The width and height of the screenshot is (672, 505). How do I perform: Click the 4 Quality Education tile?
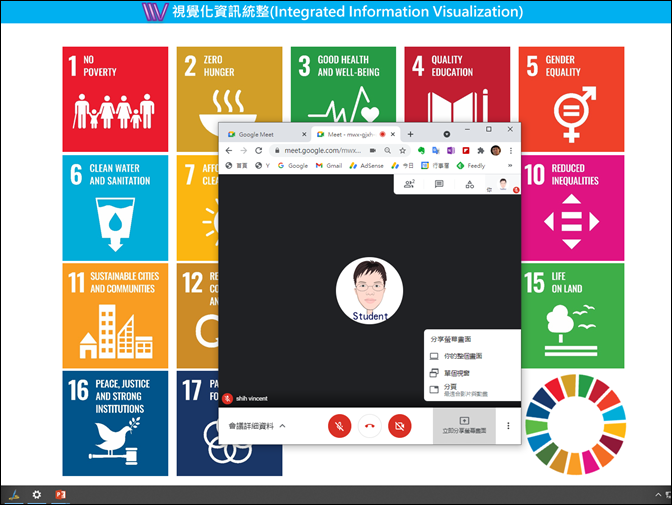pyautogui.click(x=457, y=84)
